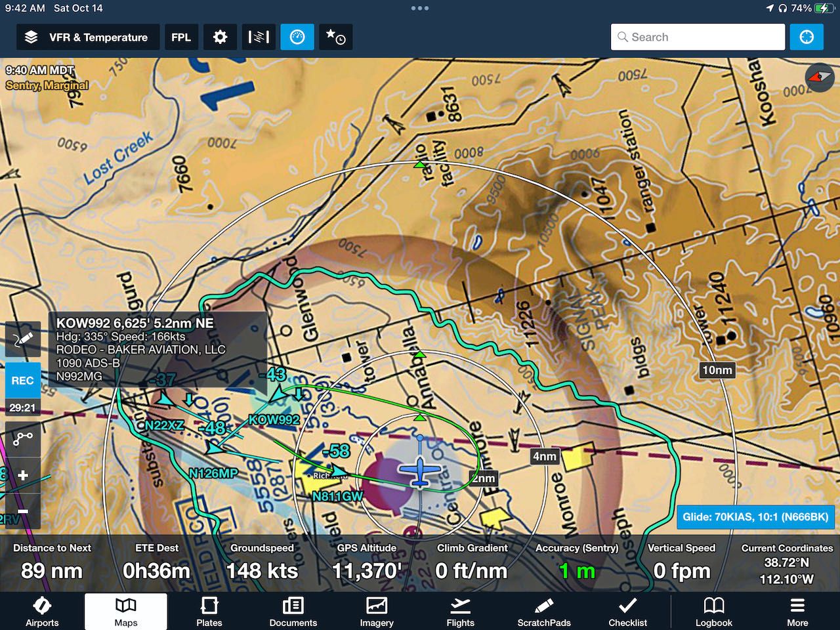The image size is (840, 630).
Task: Open the map settings gear
Action: [220, 37]
